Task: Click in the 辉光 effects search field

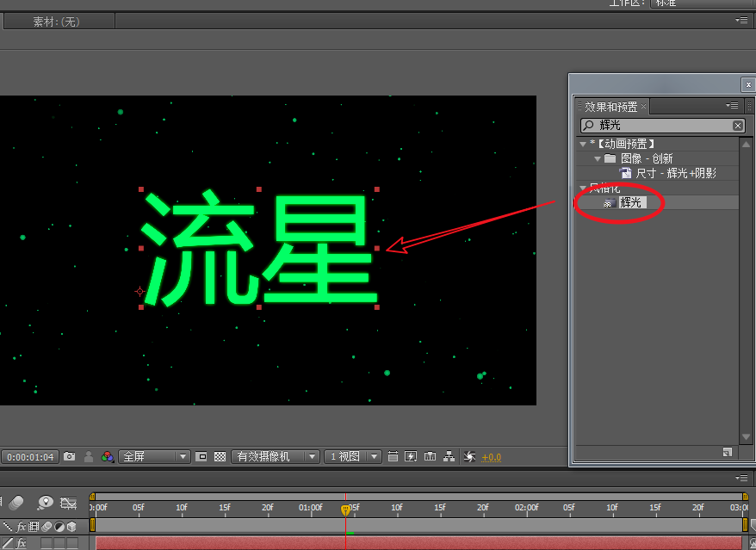Action: (663, 126)
